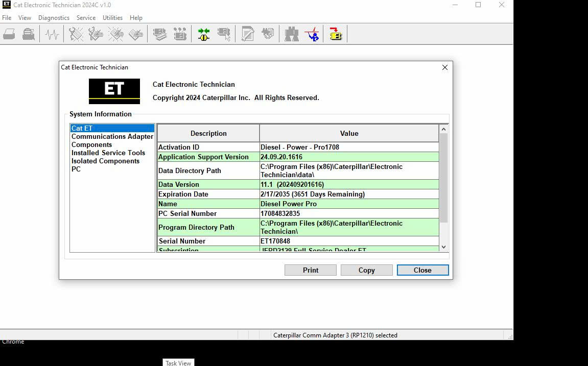
Task: Open the View menu
Action: coord(25,17)
